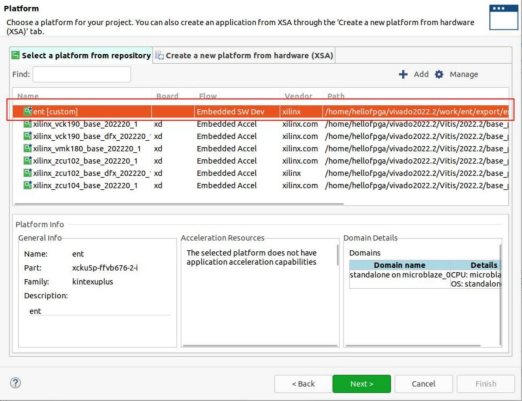Select the xilinx_vck190_base_dfx_202220 row
The image size is (522, 401).
click(261, 136)
